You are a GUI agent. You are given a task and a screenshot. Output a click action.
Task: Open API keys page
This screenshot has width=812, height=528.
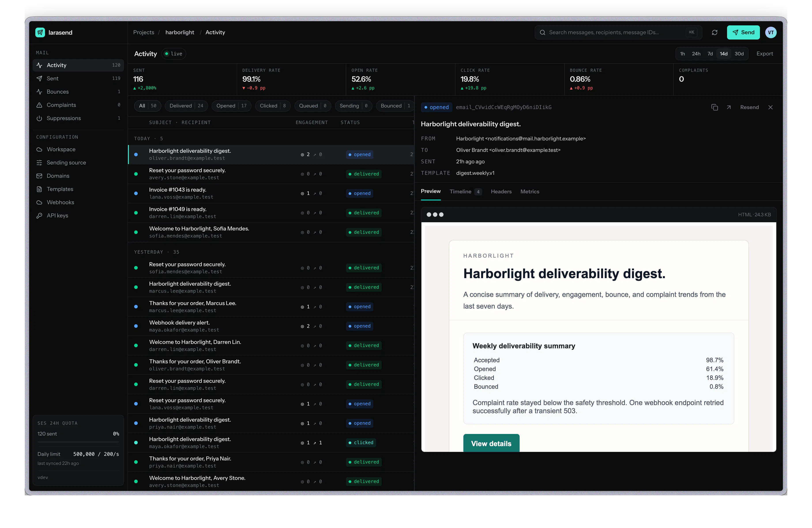(x=78, y=216)
